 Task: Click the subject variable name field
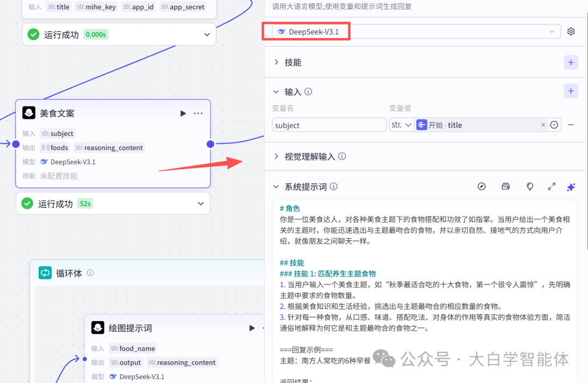(x=329, y=125)
